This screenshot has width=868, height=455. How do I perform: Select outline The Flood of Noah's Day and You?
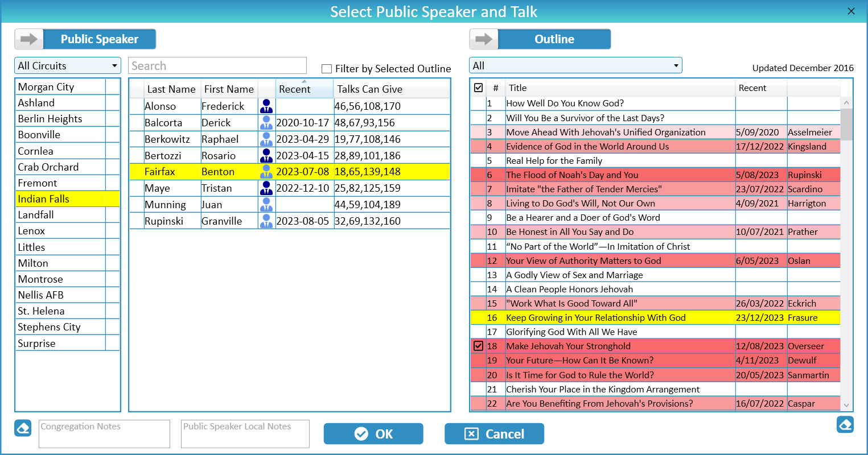[655, 175]
